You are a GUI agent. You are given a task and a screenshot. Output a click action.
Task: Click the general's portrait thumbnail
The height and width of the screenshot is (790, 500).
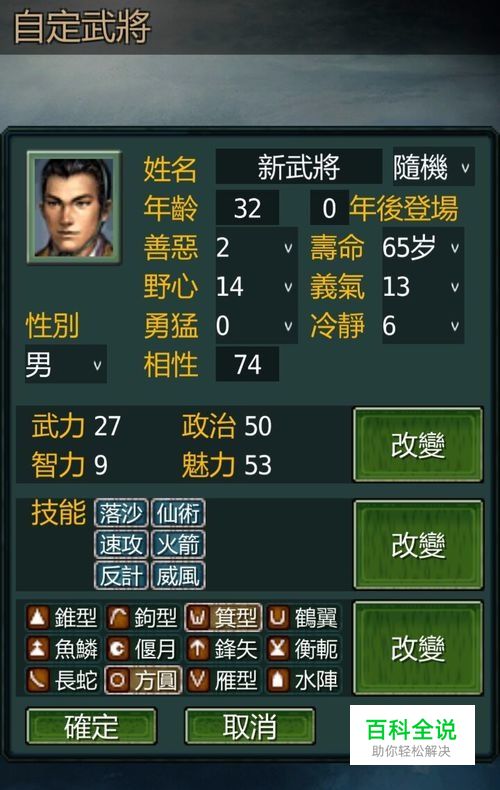point(74,207)
